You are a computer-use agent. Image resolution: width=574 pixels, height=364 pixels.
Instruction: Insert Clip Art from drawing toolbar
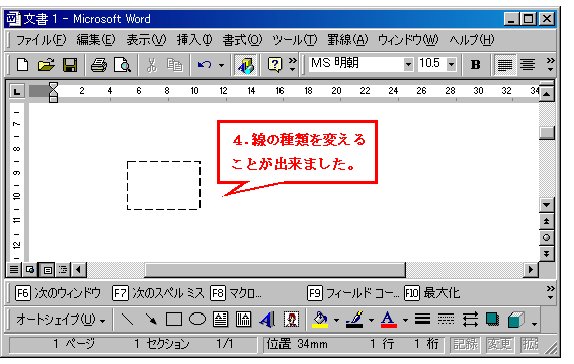tap(291, 319)
